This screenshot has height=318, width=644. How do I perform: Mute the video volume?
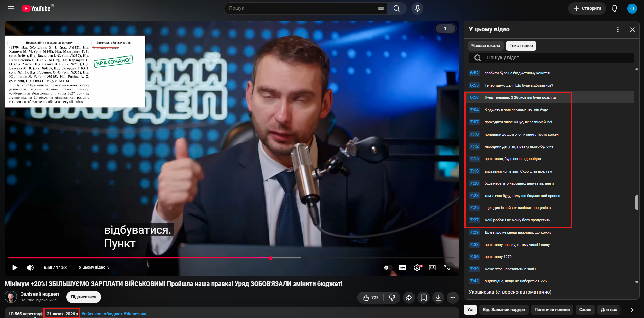click(30, 268)
